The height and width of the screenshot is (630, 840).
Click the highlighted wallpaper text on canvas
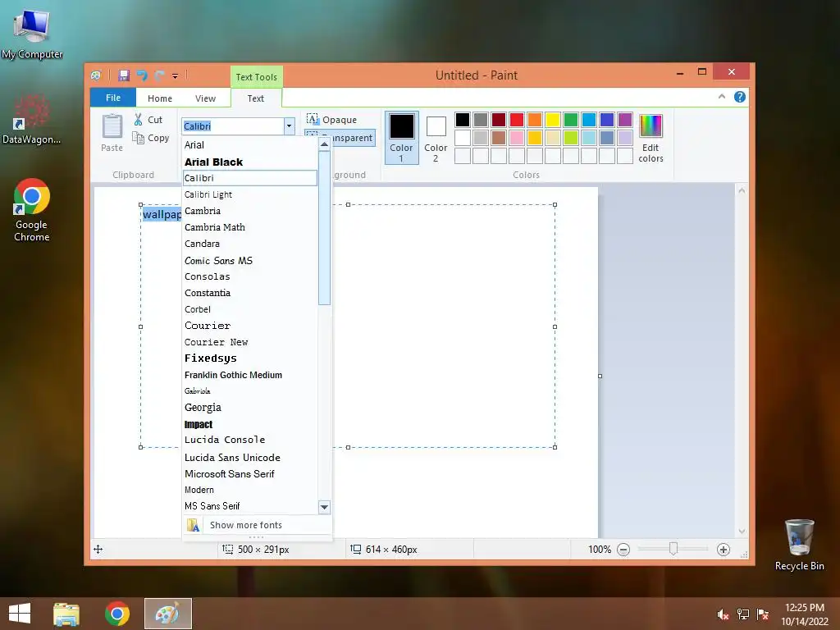(162, 215)
